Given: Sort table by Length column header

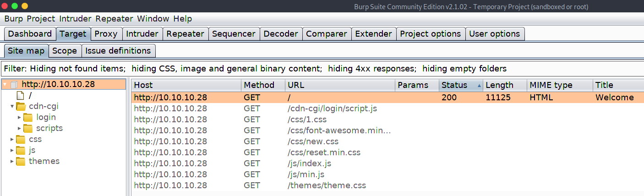Looking at the screenshot, I should (x=499, y=85).
